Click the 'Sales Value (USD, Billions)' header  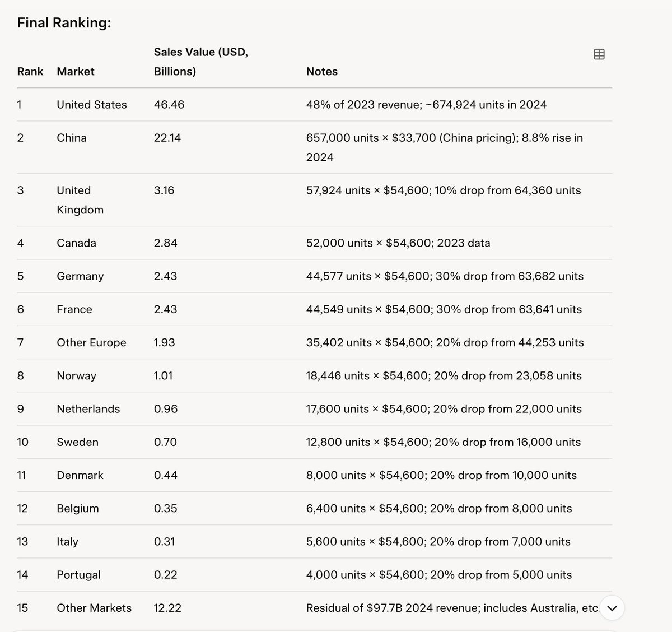click(x=201, y=62)
